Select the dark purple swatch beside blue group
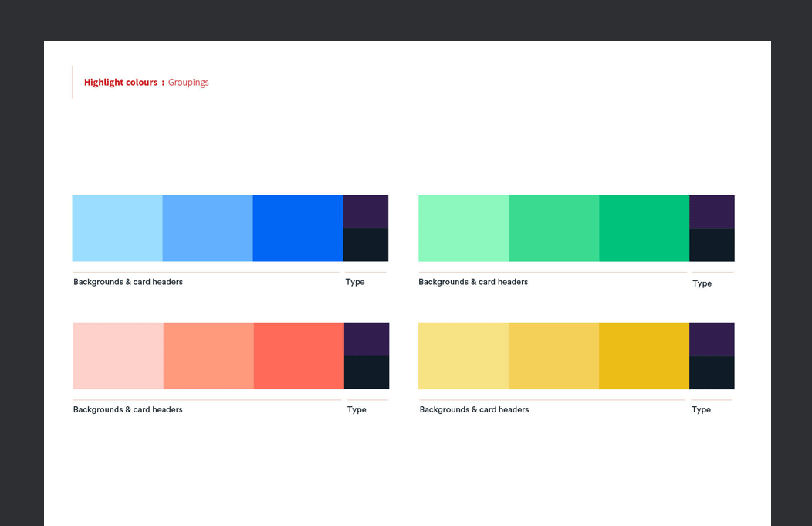The width and height of the screenshot is (812, 526). click(366, 211)
